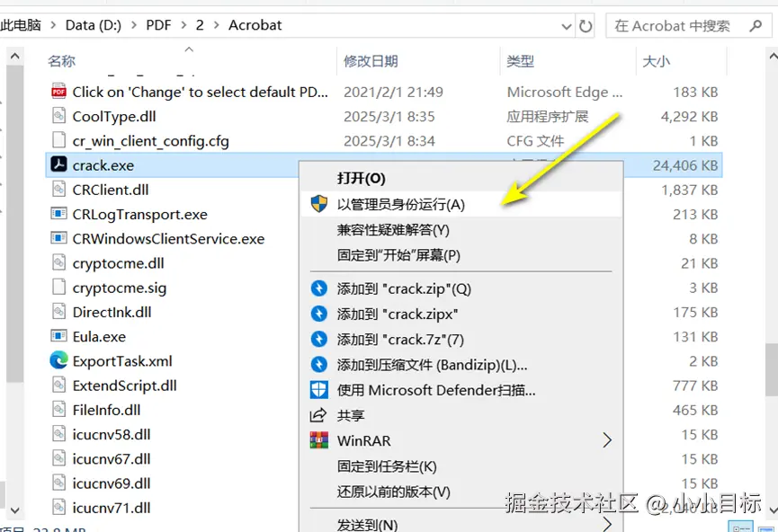Click the Bandizip icon beside 添加到 "crack.7z"

pyautogui.click(x=319, y=339)
